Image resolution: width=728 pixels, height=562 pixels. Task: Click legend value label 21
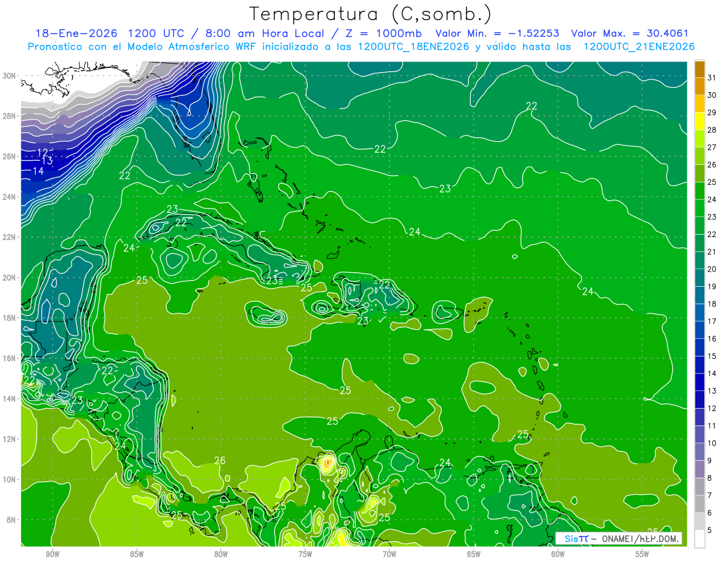point(712,252)
